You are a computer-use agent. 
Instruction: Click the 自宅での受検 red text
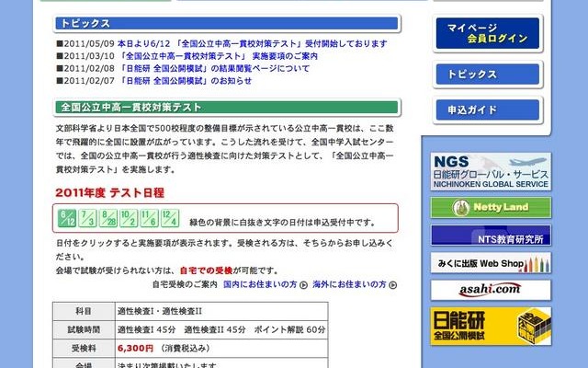pos(206,270)
